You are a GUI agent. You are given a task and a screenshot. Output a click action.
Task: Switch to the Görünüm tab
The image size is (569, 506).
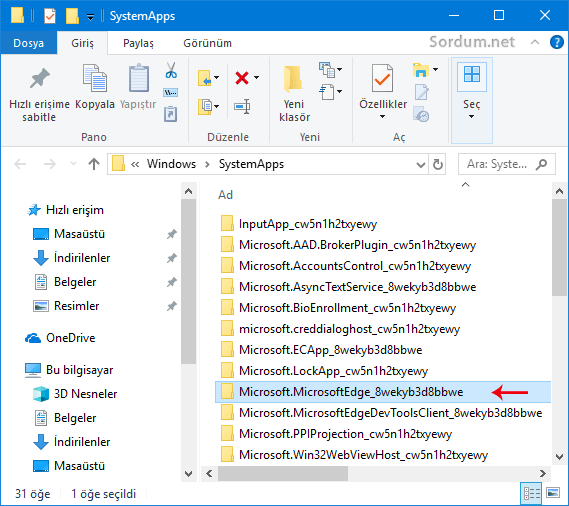coord(208,43)
